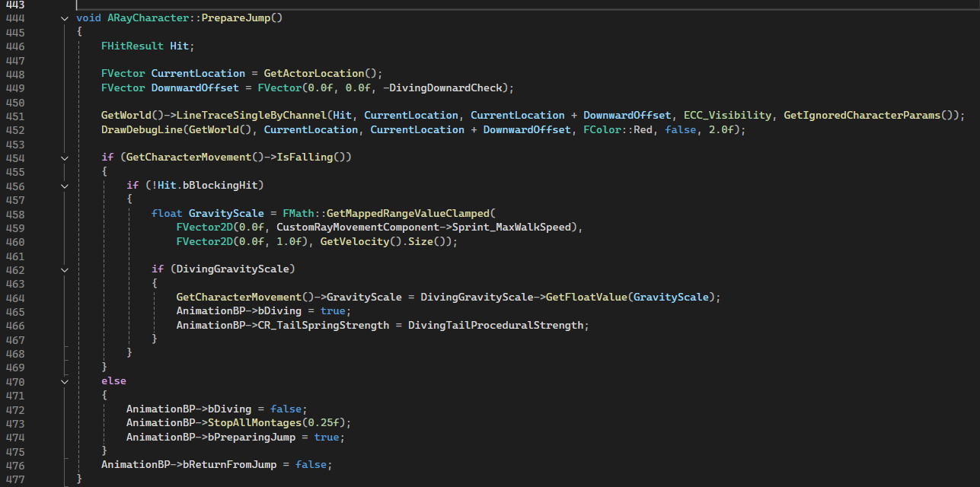
Task: Fold the !Hit.bBlockingHit block at line 456
Action: (x=64, y=186)
